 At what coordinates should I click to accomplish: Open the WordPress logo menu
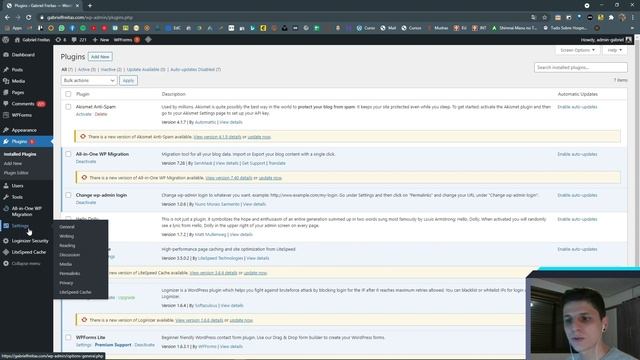coord(6,40)
